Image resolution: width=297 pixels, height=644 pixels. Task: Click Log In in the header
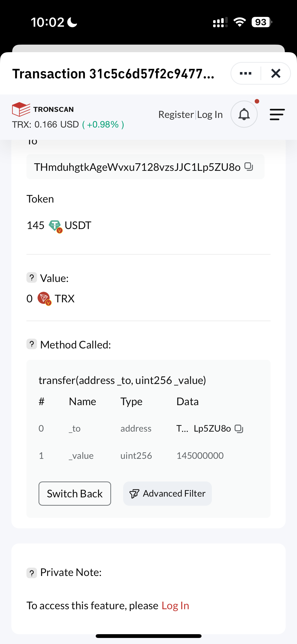(210, 115)
